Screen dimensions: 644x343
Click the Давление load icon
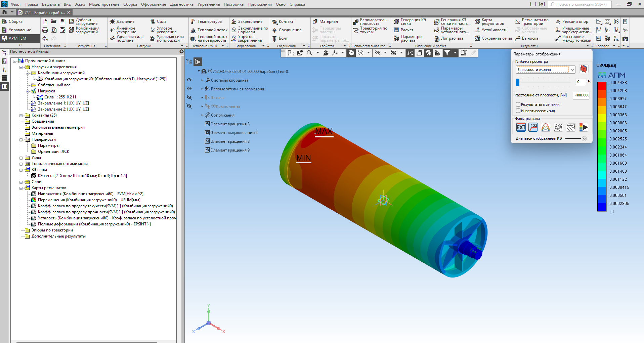click(x=113, y=22)
